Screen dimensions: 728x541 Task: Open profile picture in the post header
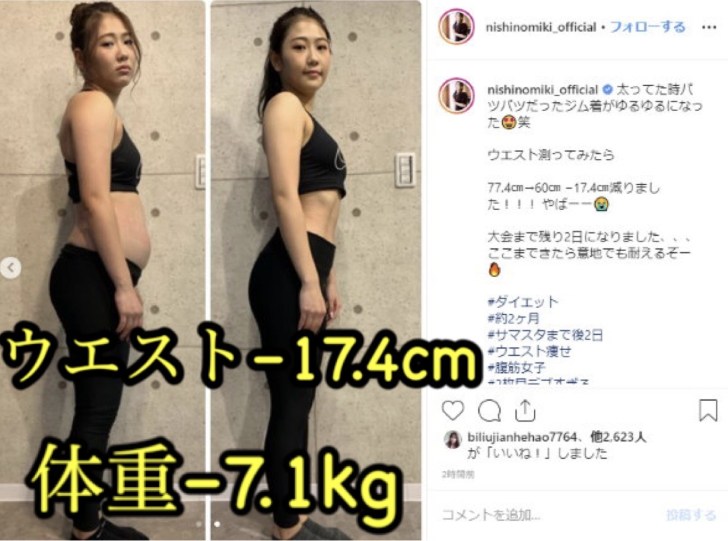pos(456,26)
